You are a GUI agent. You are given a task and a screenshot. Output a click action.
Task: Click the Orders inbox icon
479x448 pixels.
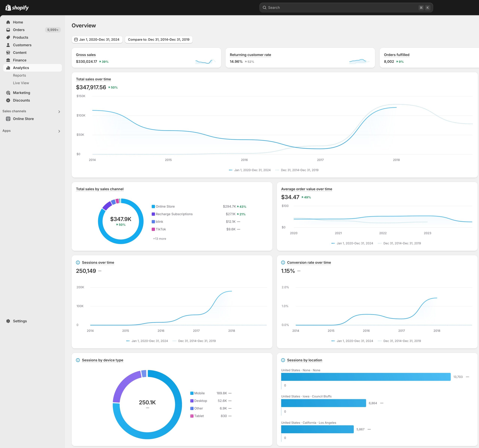point(8,30)
